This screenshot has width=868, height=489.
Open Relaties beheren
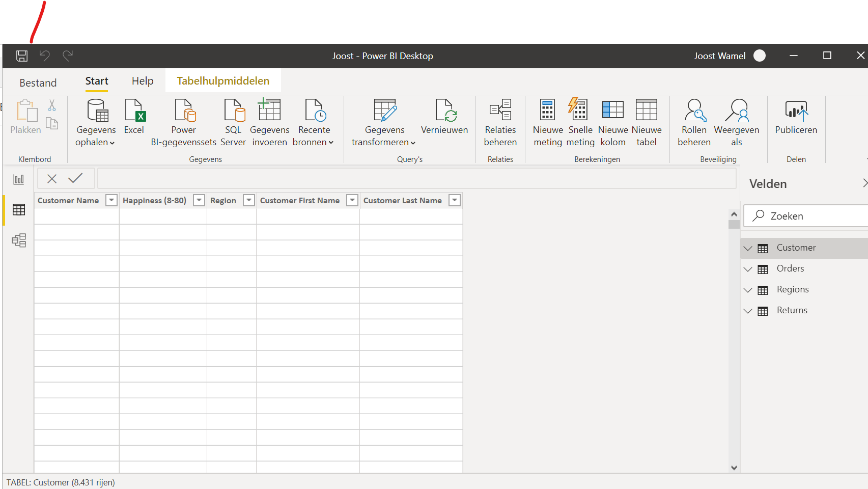coord(500,123)
